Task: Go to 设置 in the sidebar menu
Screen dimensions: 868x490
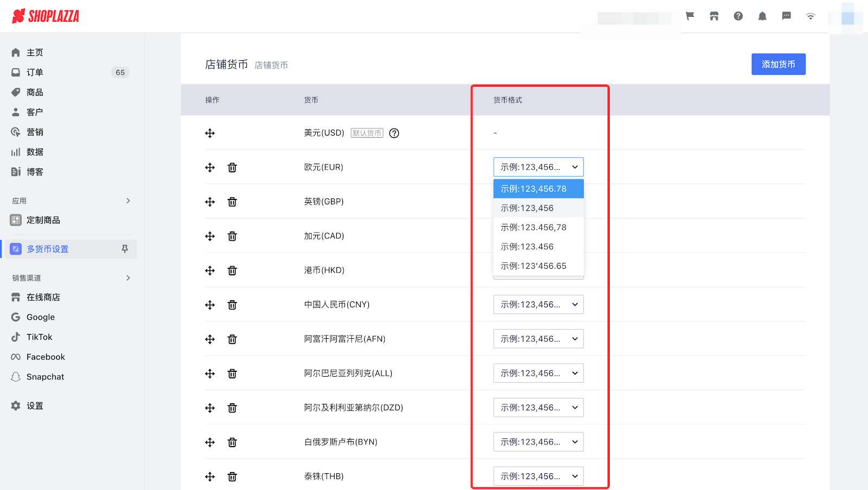Action: 34,405
